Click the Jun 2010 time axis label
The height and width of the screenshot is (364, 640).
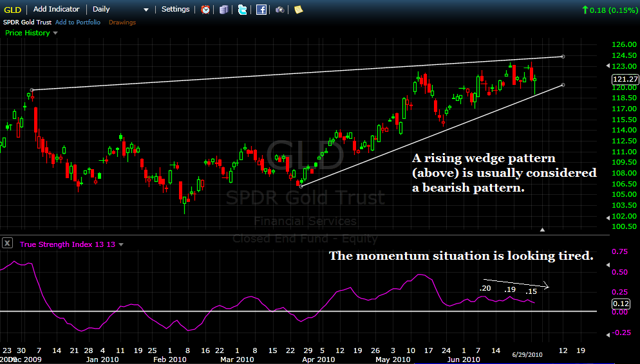464,359
